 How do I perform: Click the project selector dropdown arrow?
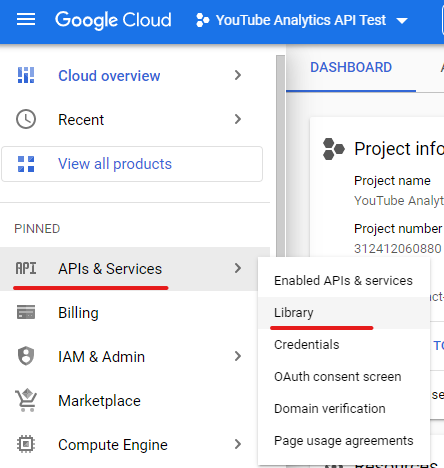point(402,21)
